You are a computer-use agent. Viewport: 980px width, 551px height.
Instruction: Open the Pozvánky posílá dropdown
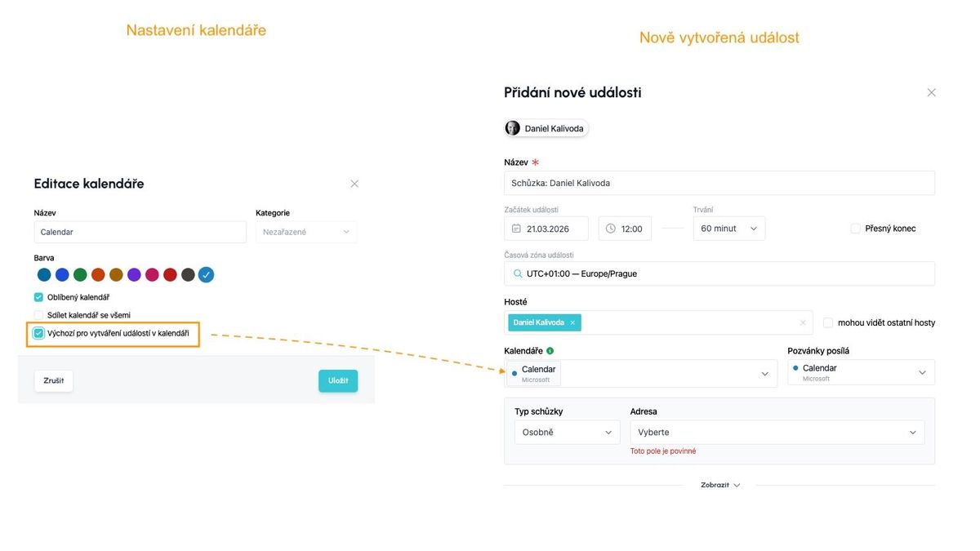pyautogui.click(x=861, y=372)
